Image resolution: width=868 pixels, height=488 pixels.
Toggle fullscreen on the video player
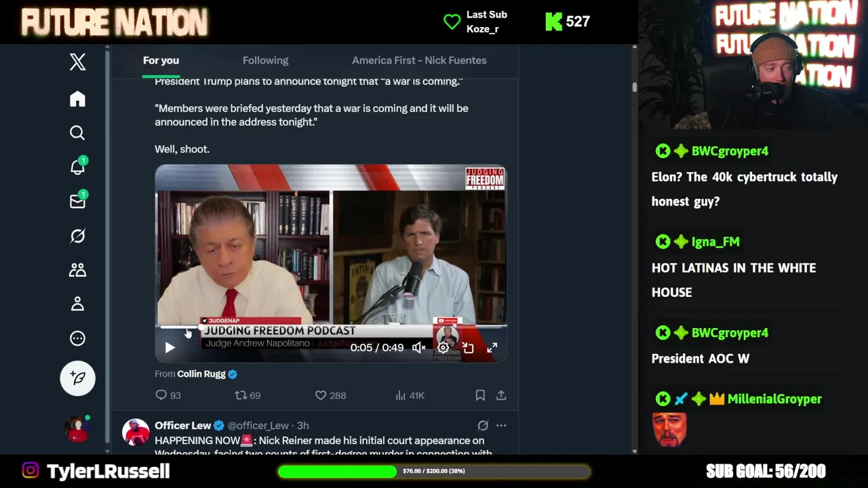pos(492,348)
